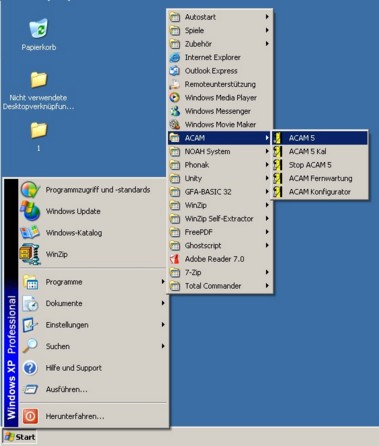The image size is (379, 446).
Task: Open ACAM Konfigurator entry
Action: point(320,192)
